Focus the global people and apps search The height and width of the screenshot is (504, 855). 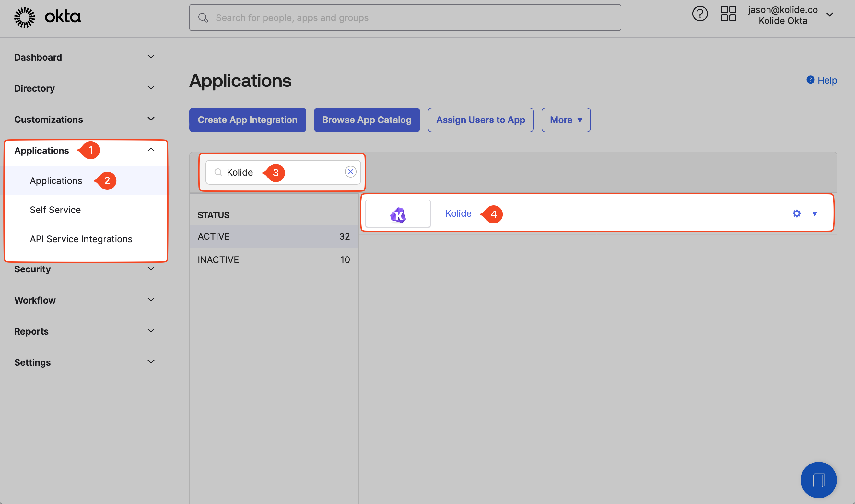coord(405,18)
